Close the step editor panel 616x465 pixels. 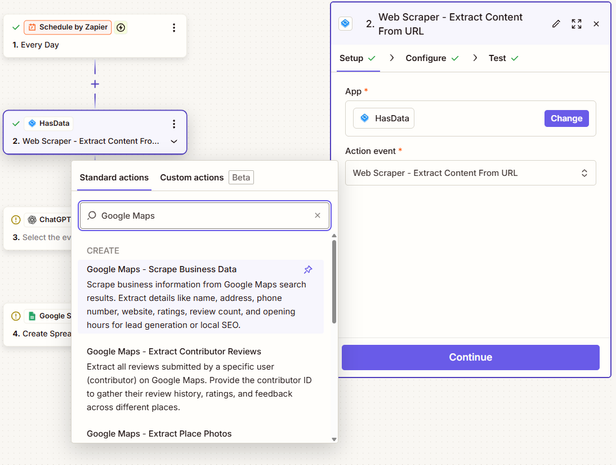pyautogui.click(x=596, y=24)
